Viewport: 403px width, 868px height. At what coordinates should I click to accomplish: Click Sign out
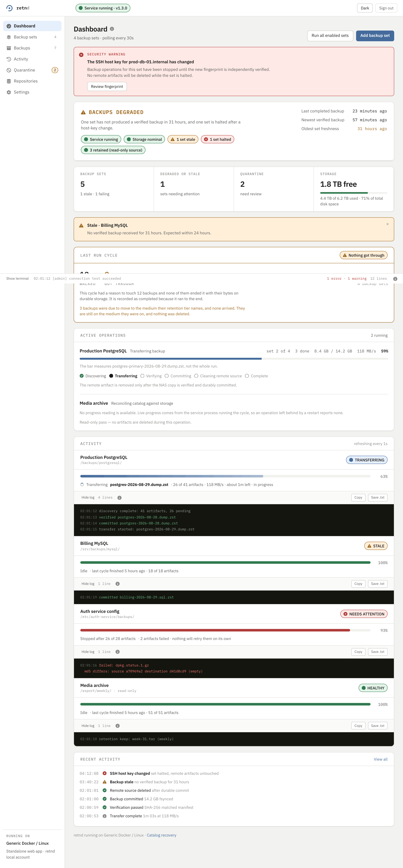point(386,8)
